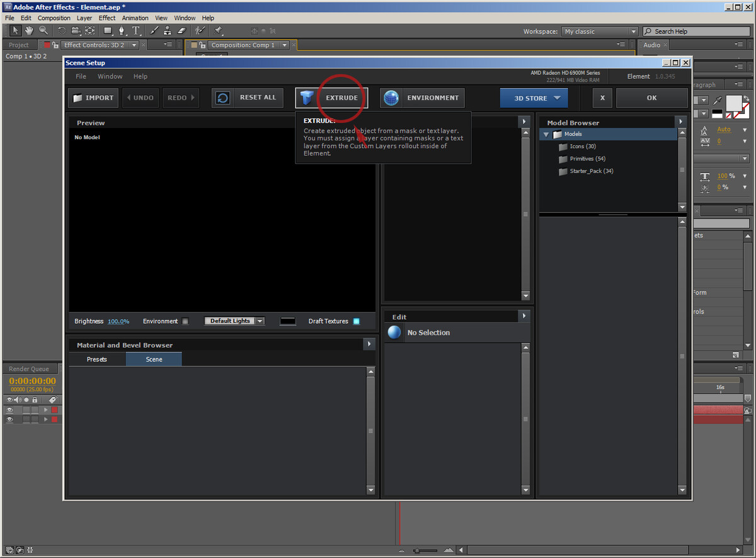Open the Workspace My classic dropdown
Screen dimensions: 756x558
click(x=600, y=31)
